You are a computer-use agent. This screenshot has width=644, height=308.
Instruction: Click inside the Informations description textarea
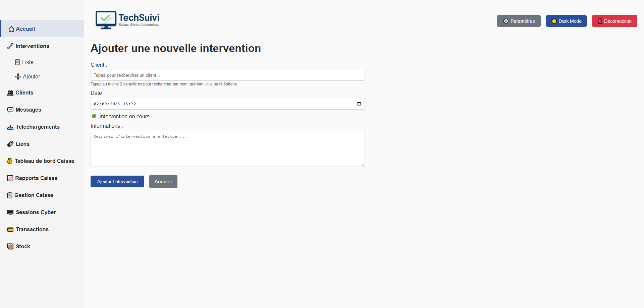pos(227,148)
